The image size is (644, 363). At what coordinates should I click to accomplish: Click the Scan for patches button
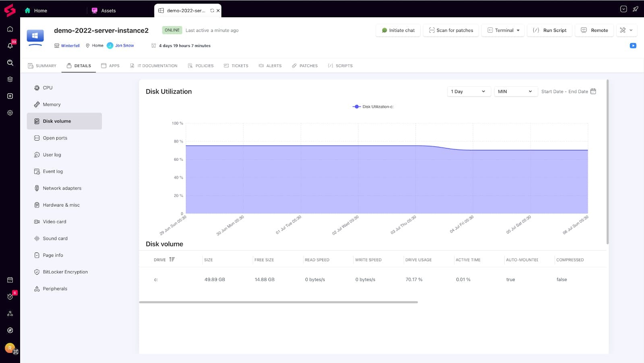click(x=451, y=30)
